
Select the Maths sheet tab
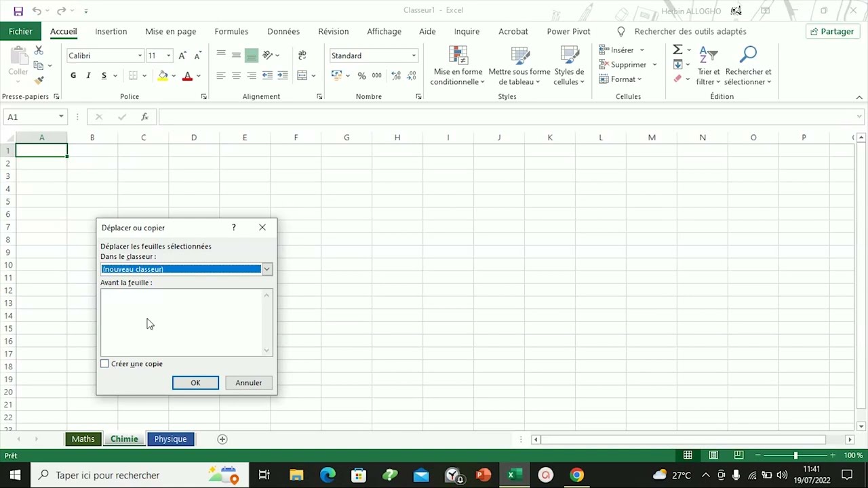click(83, 439)
